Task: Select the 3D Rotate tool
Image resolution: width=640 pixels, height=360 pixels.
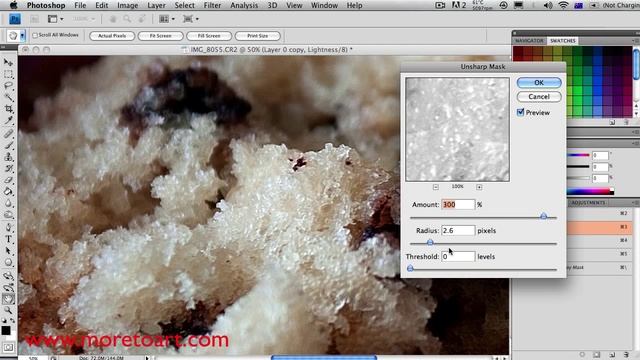Action: [8, 276]
